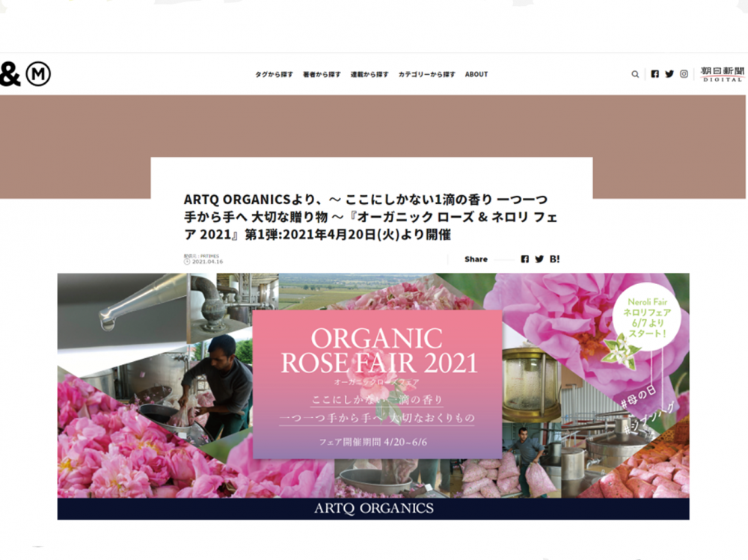The height and width of the screenshot is (560, 748).
Task: Click the フェア開催期間 4/20~6/6 text
Action: (x=373, y=442)
